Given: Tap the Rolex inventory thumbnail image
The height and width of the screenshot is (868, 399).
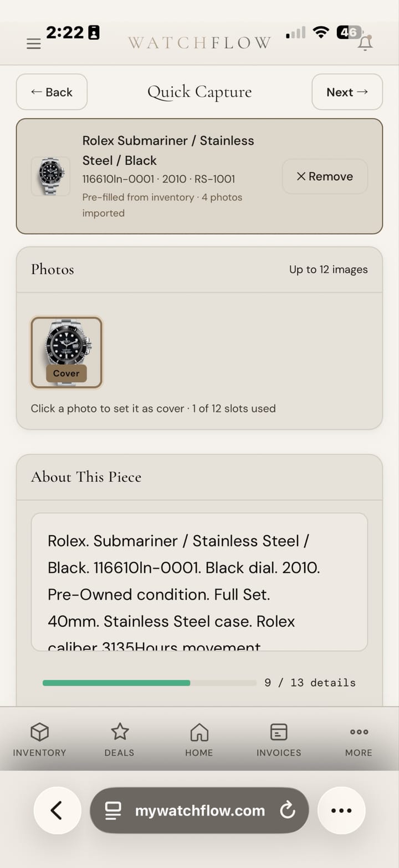Looking at the screenshot, I should (x=51, y=176).
